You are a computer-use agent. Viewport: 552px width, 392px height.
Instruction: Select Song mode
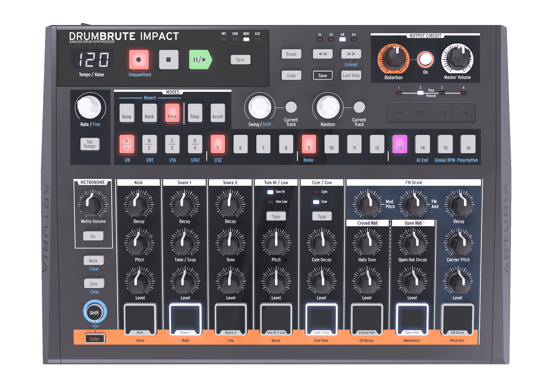point(127,113)
